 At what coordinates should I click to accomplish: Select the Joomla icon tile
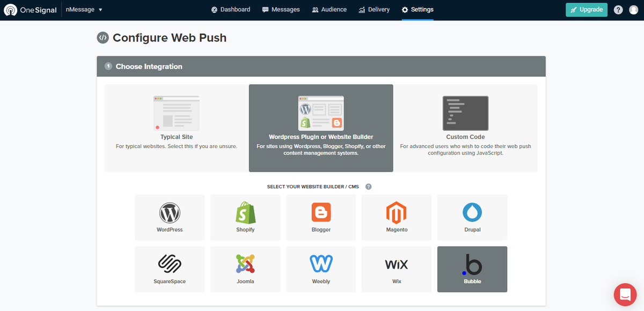245,269
